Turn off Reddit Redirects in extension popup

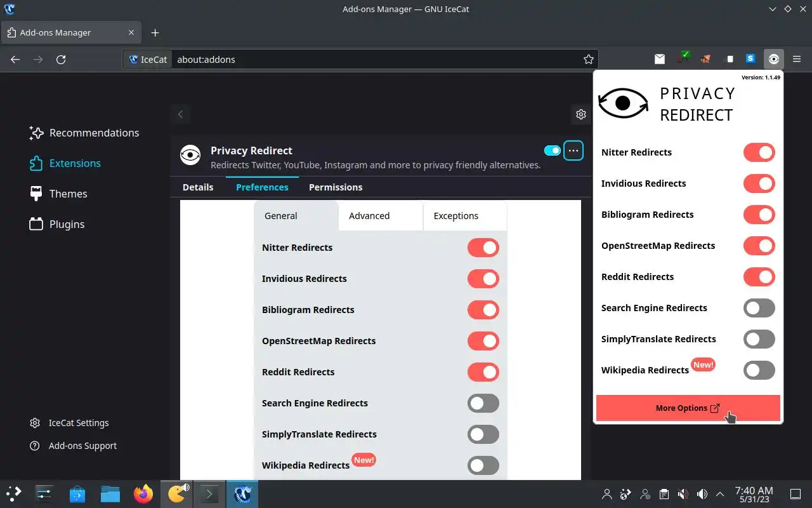coord(759,277)
